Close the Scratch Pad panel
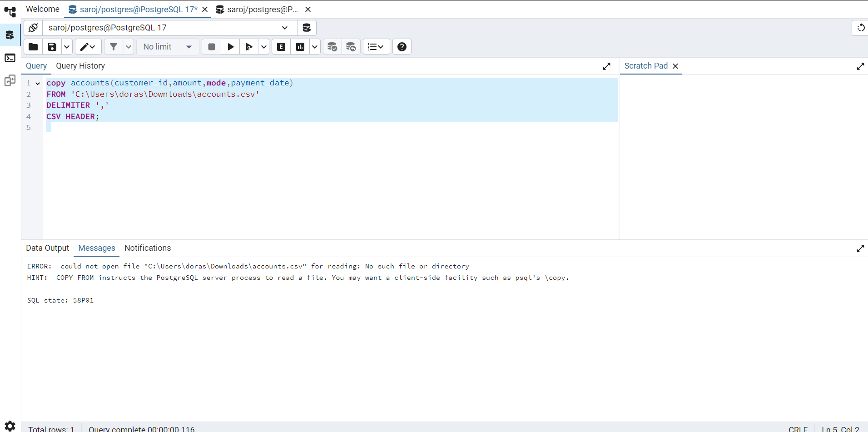 coord(675,66)
